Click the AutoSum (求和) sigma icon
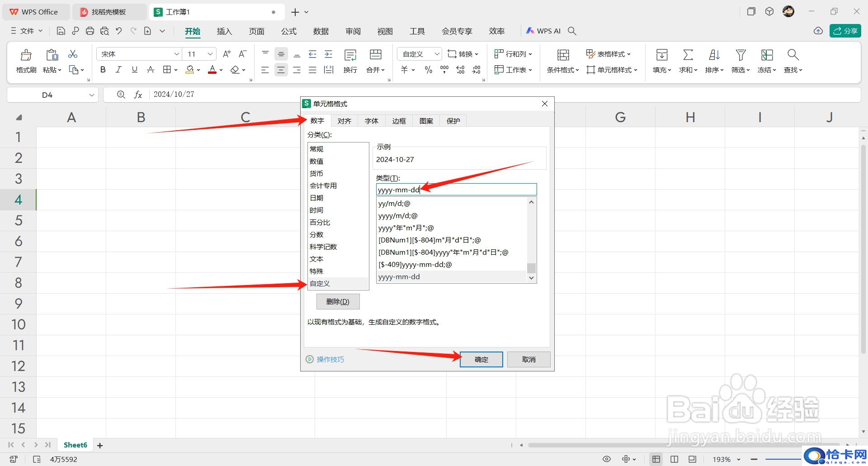Image resolution: width=868 pixels, height=466 pixels. [x=688, y=55]
